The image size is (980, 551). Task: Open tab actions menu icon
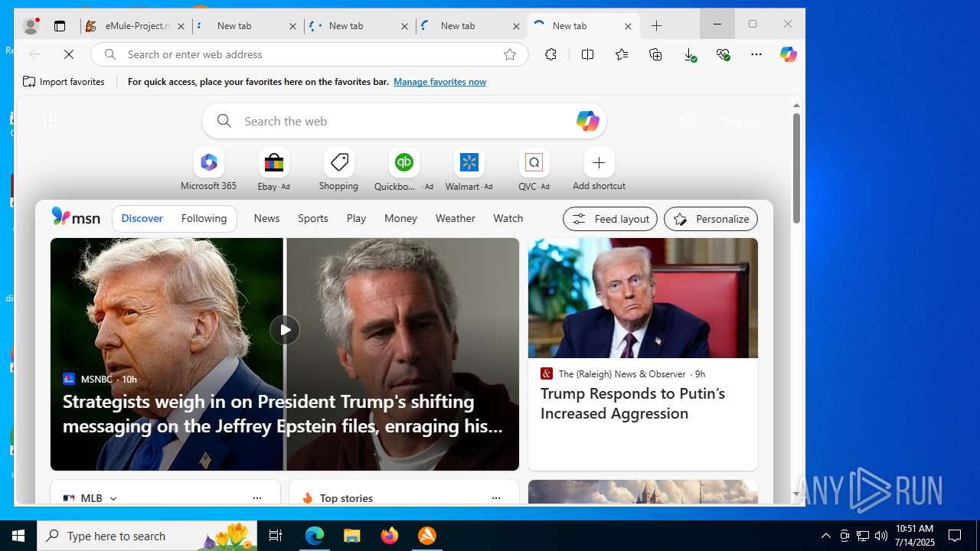(x=60, y=25)
